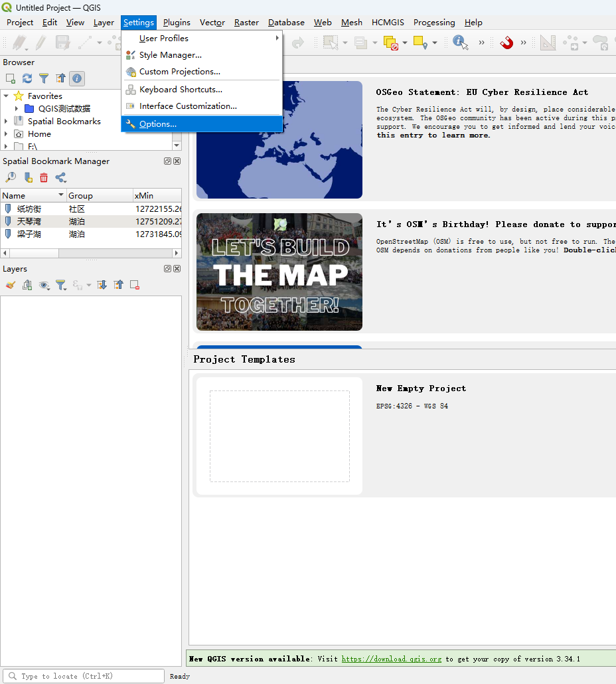
Task: Click the Let's Build The Map thumbnail
Action: [x=279, y=272]
